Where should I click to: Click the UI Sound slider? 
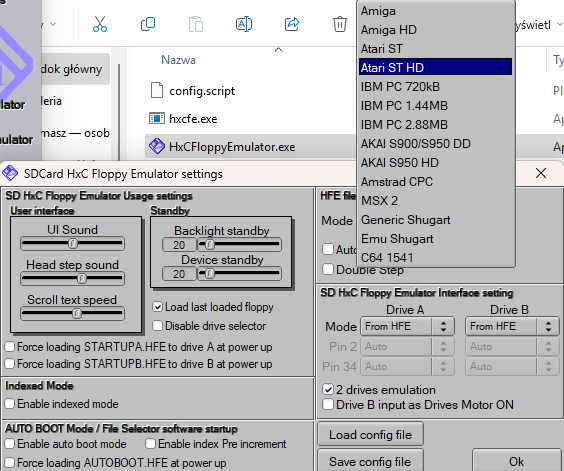point(72,244)
